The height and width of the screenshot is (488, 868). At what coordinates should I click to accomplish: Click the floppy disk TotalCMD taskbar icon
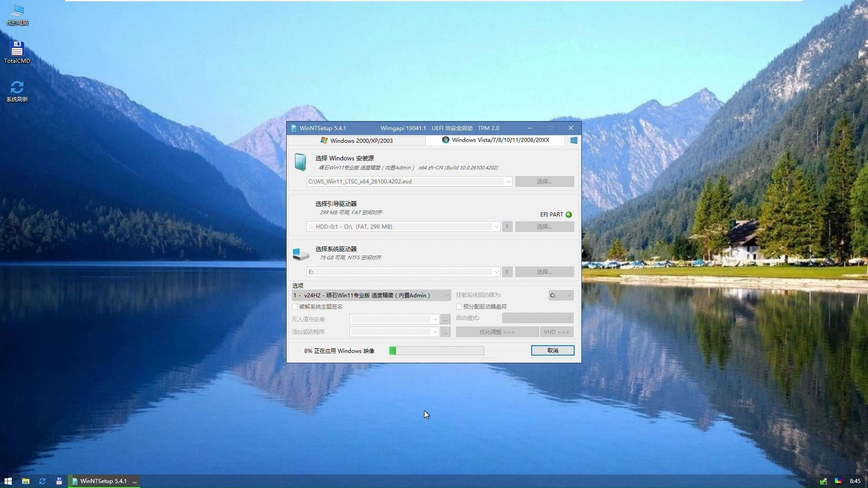pos(59,481)
